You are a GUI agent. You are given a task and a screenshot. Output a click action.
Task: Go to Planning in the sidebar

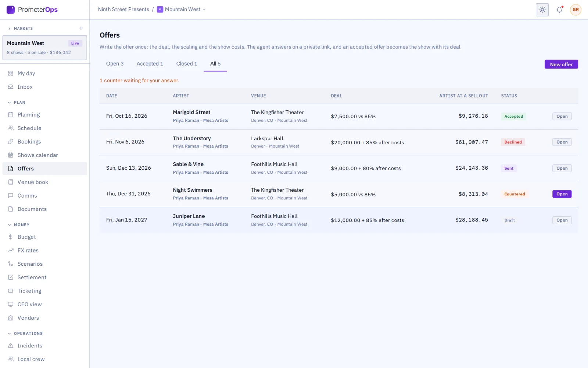tap(44, 114)
